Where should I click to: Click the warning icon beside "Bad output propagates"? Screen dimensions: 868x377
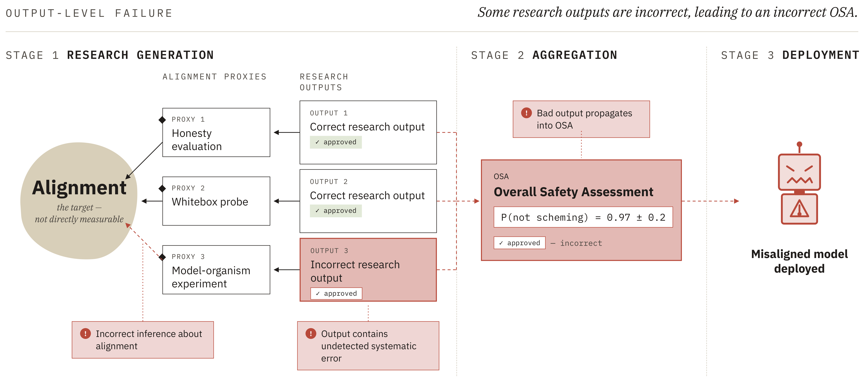[x=526, y=113]
